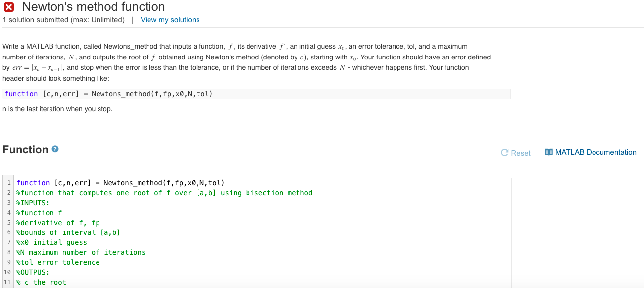Click the red incorrect-solution status icon

8,7
